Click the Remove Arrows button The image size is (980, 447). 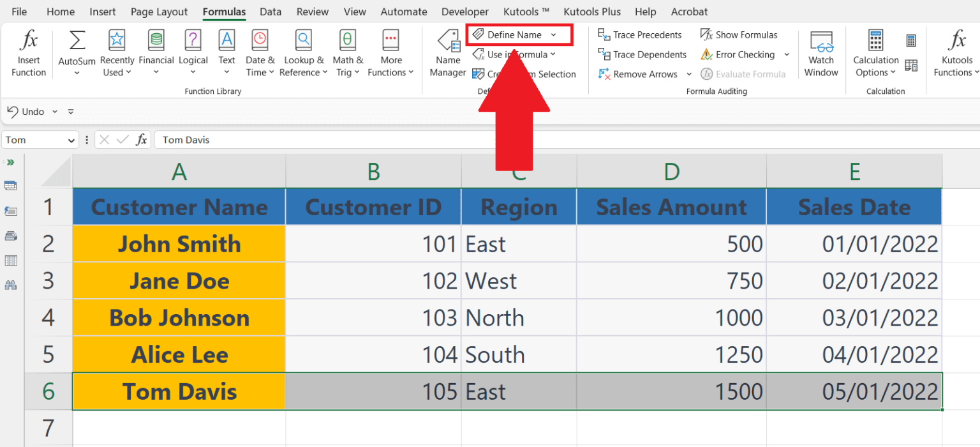(x=639, y=74)
